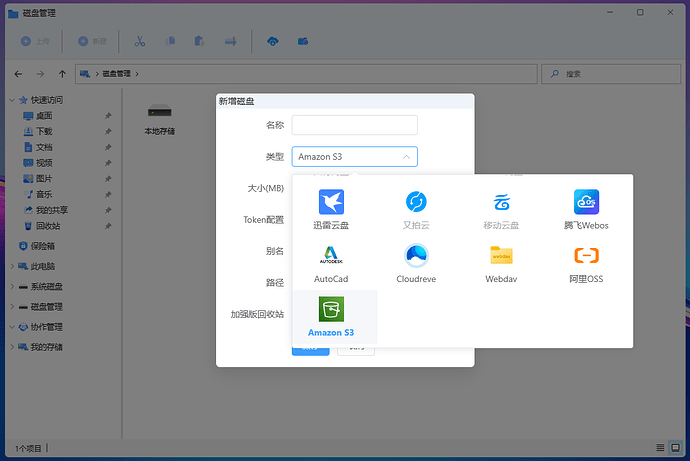Image resolution: width=690 pixels, height=461 pixels.
Task: Expand the 我的存储 tree node
Action: point(12,347)
